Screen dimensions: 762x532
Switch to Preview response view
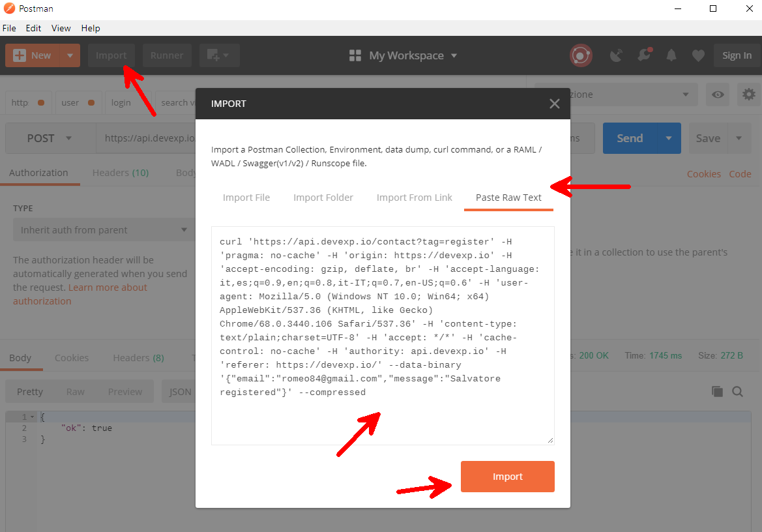point(125,392)
